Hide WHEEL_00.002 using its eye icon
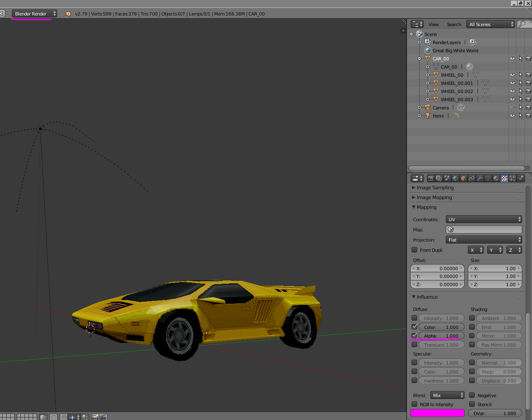This screenshot has width=532, height=420. [512, 91]
